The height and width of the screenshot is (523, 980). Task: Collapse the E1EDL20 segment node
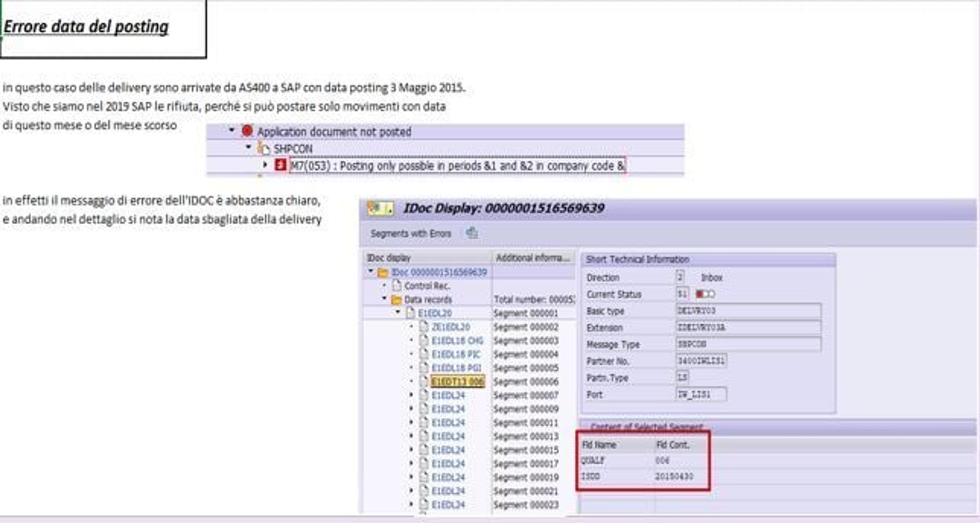tap(398, 312)
